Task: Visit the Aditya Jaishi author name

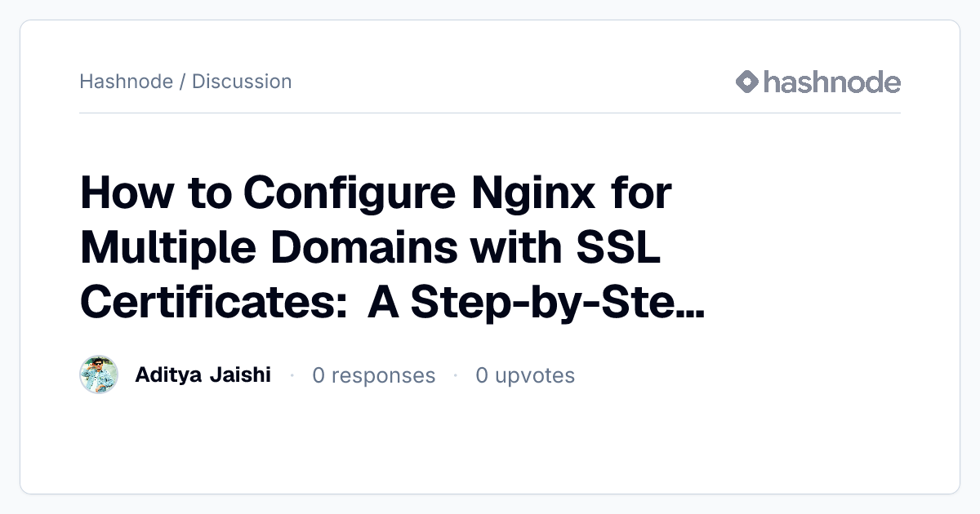Action: pos(203,375)
